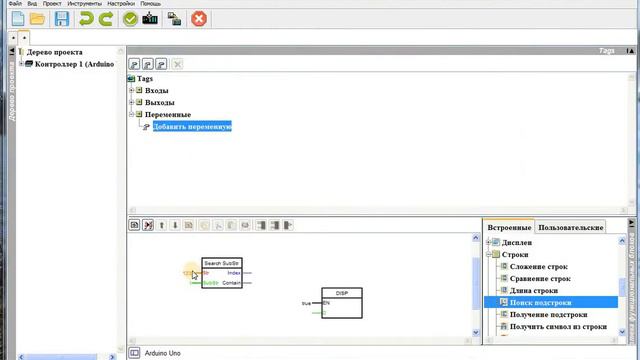Click the green checkmark verify icon

pos(130,19)
